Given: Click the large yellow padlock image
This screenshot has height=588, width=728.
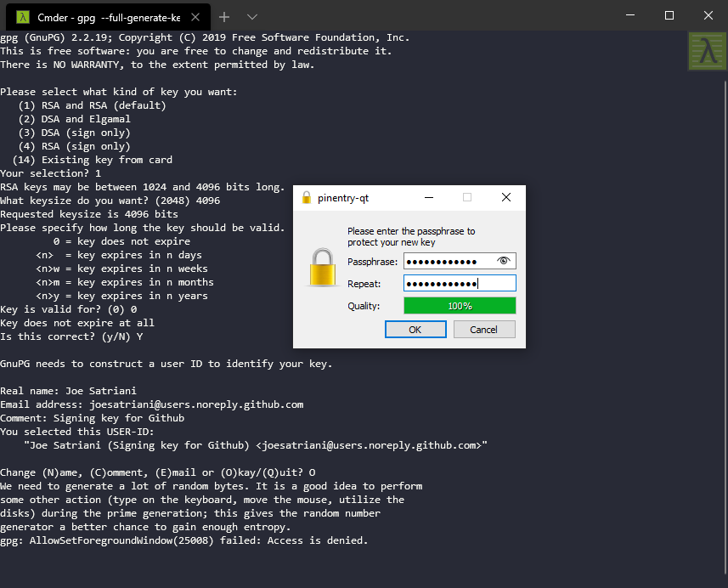Looking at the screenshot, I should click(322, 267).
